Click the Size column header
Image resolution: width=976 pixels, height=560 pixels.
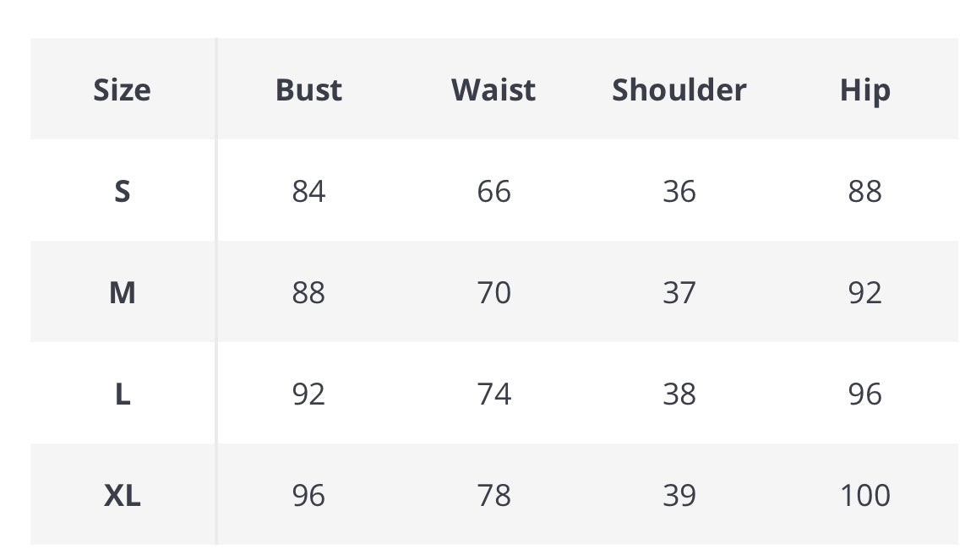click(x=122, y=90)
